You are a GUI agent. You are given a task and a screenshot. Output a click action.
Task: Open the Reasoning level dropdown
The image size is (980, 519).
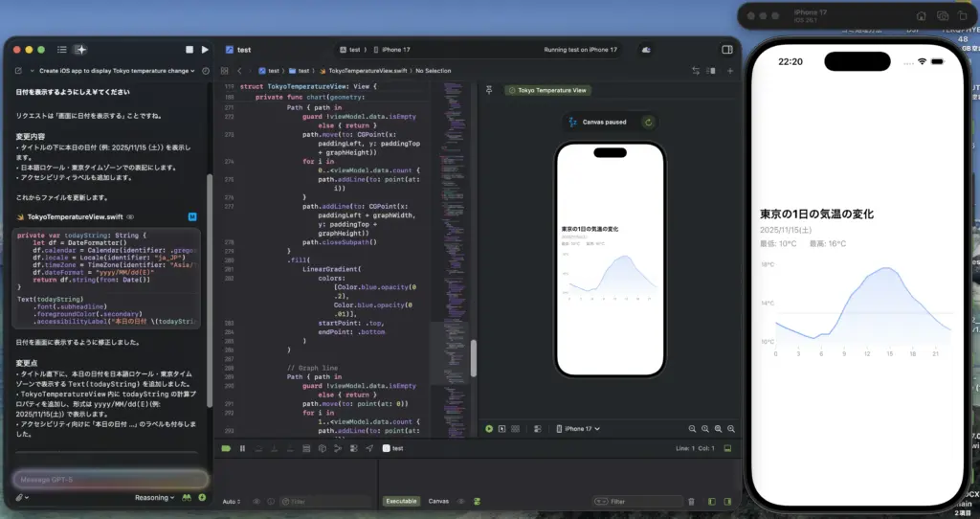(x=154, y=498)
